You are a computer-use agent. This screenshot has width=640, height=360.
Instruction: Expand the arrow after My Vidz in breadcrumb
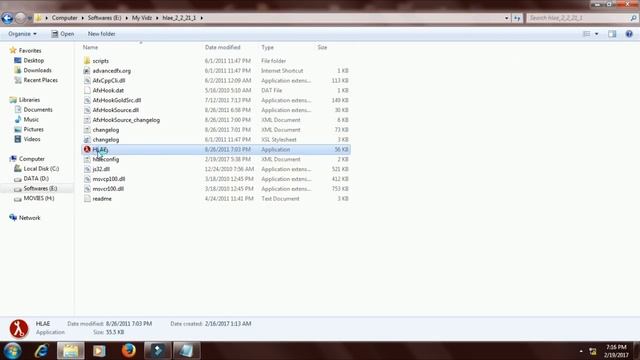[x=157, y=18]
